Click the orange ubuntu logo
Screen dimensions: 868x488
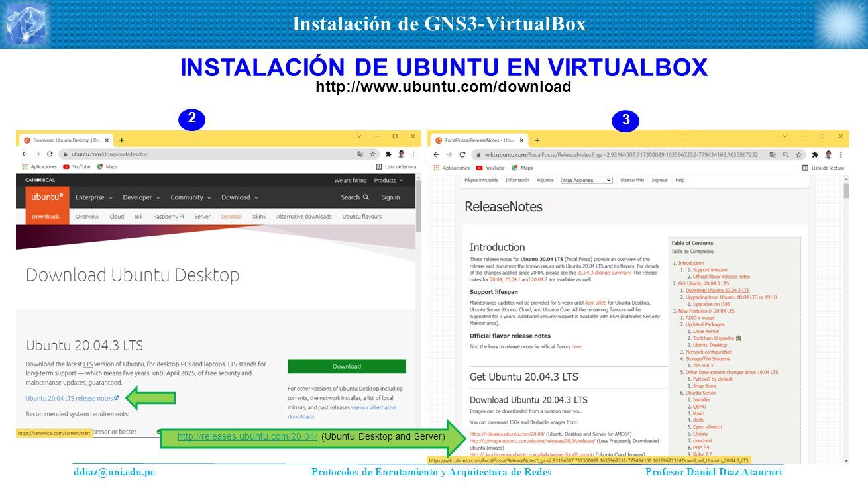pos(47,197)
